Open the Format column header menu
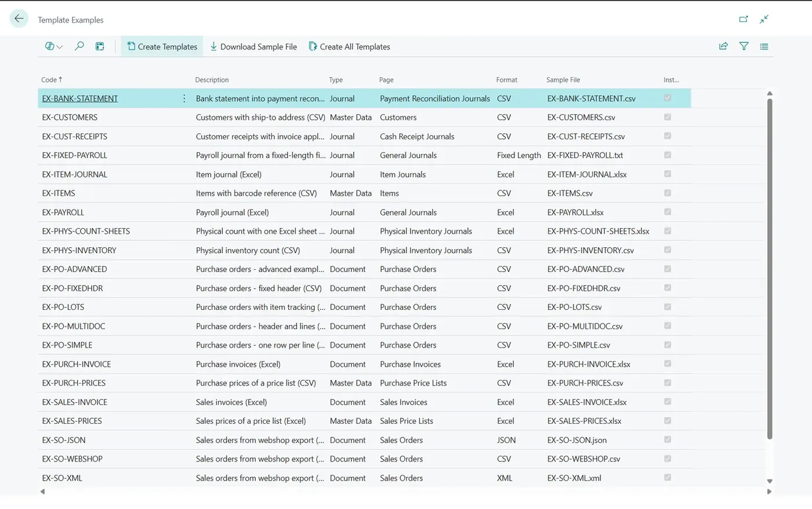812x509 pixels. [x=506, y=80]
